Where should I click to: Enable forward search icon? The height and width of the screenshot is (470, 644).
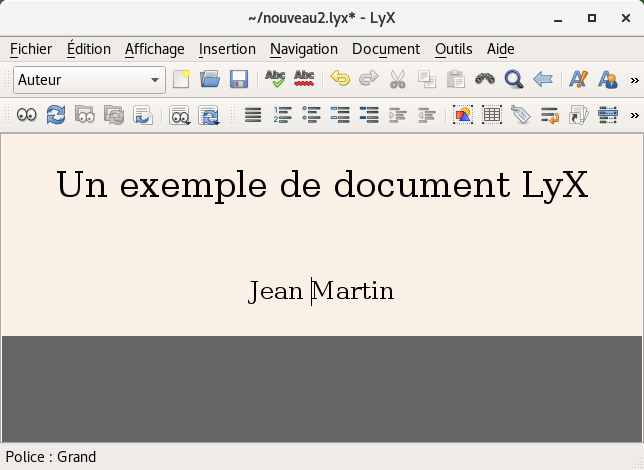143,115
